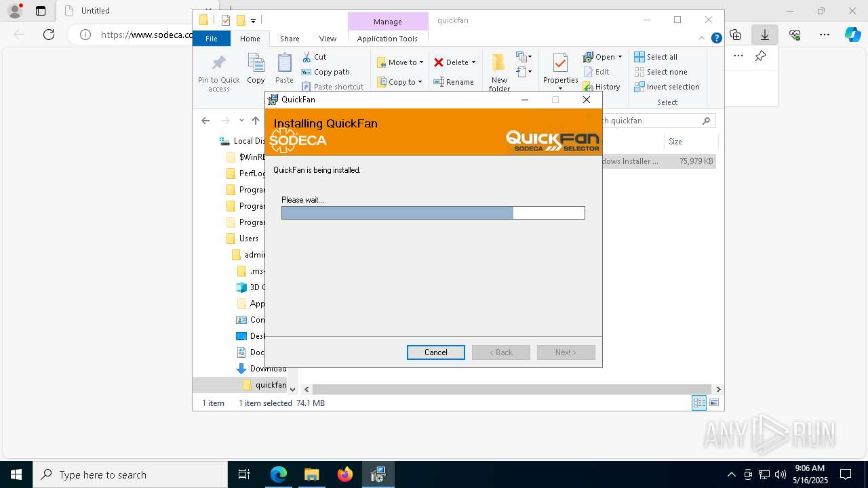Show hidden tray icons chevron

click(x=731, y=474)
